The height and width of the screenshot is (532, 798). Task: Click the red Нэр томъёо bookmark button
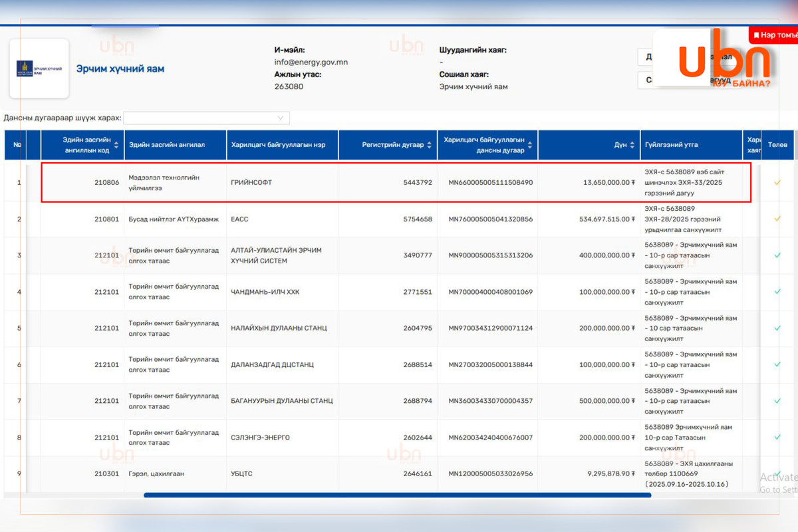[774, 35]
